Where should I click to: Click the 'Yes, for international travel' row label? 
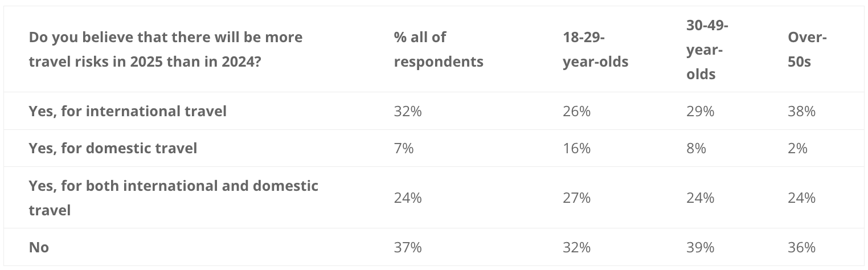tap(128, 111)
